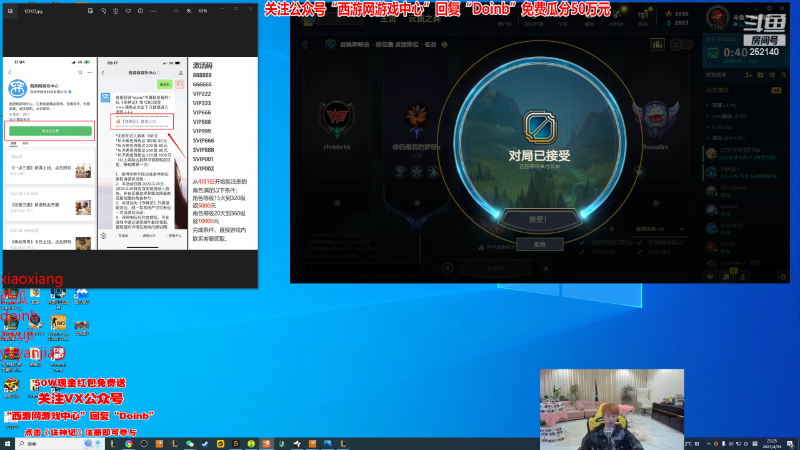Delete the image in Photos
Viewport: 800px width, 450px height.
pyautogui.click(x=115, y=11)
